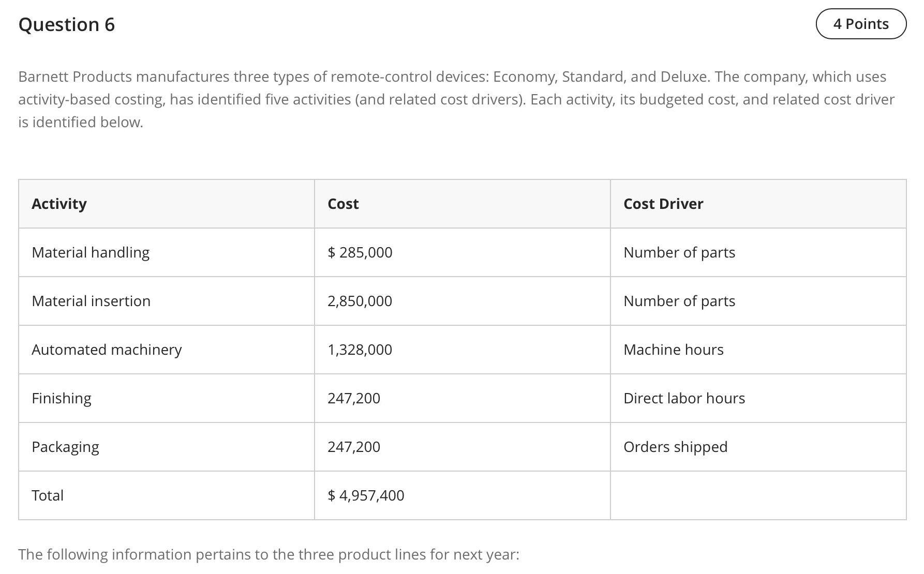Select the Question 6 heading

(67, 24)
